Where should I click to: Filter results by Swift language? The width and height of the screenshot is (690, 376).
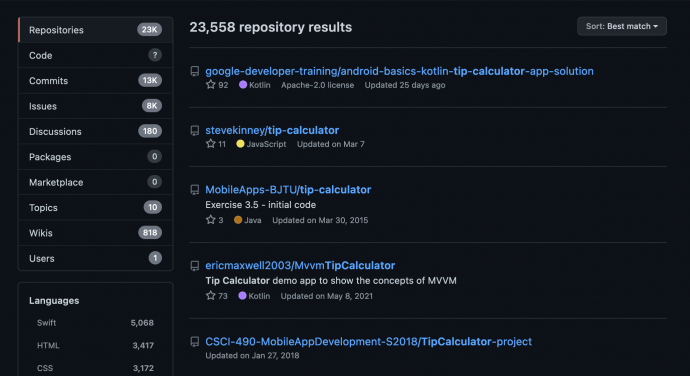tap(95, 323)
